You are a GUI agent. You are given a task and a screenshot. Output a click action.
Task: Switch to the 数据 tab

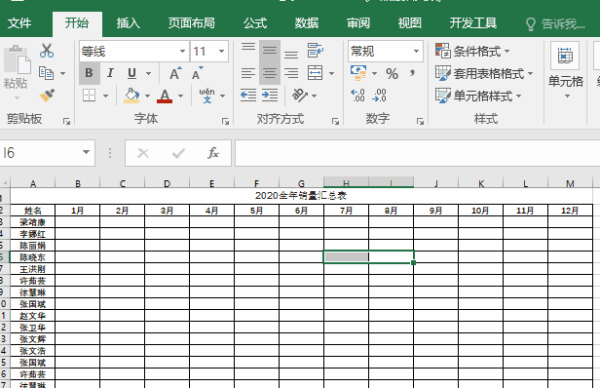307,23
